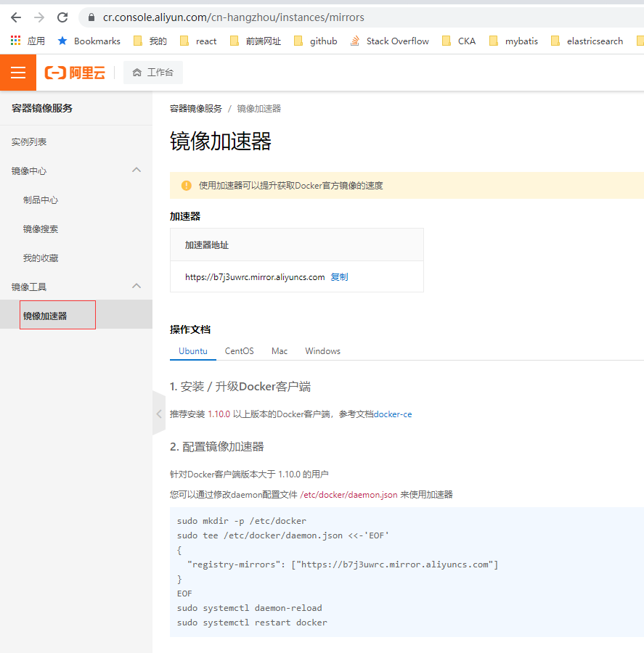The image size is (644, 653).
Task: Click the lock icon in address bar
Action: click(91, 17)
